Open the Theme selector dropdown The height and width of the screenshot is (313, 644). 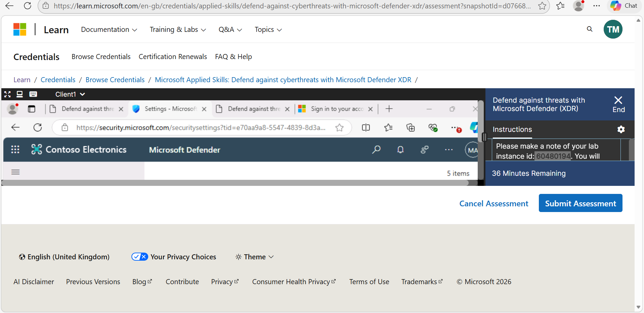pyautogui.click(x=255, y=257)
